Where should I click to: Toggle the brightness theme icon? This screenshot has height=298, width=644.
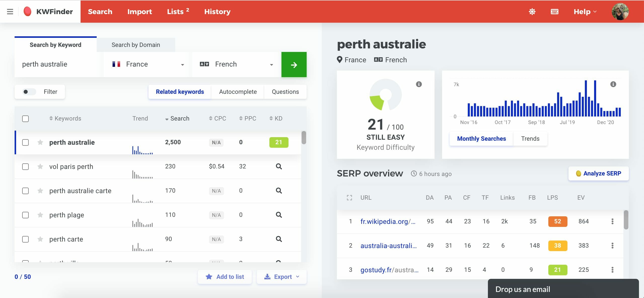[532, 12]
